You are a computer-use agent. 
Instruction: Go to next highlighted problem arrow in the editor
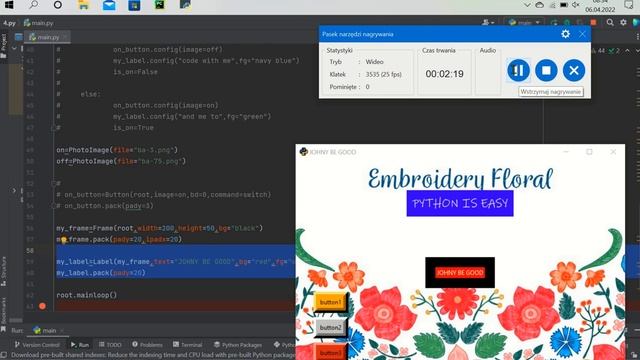637,51
